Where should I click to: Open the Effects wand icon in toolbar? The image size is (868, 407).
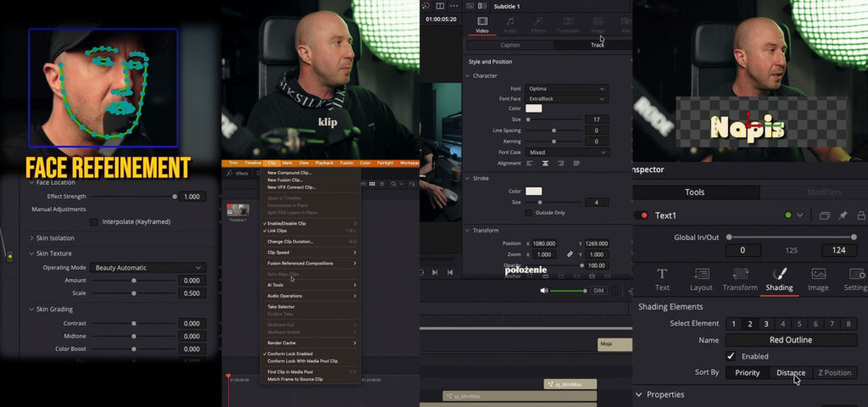pos(229,173)
